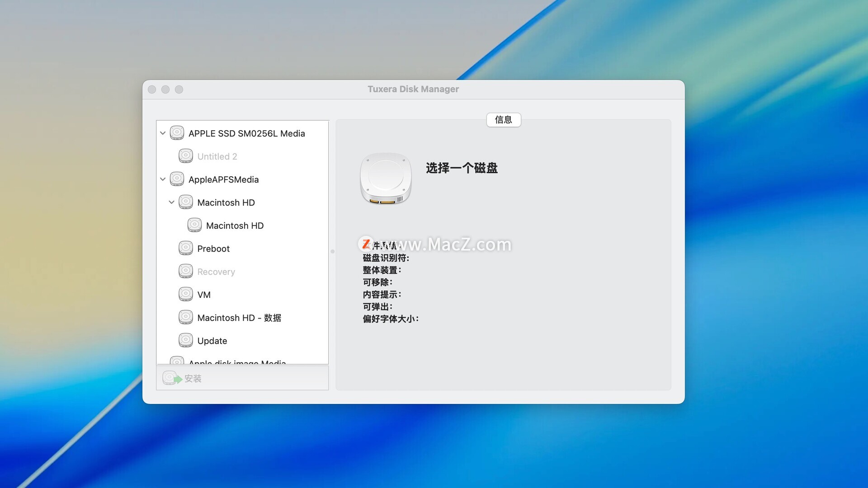The image size is (868, 488).
Task: Click the APPLE SSD SM0256L Media disk icon
Action: 177,133
